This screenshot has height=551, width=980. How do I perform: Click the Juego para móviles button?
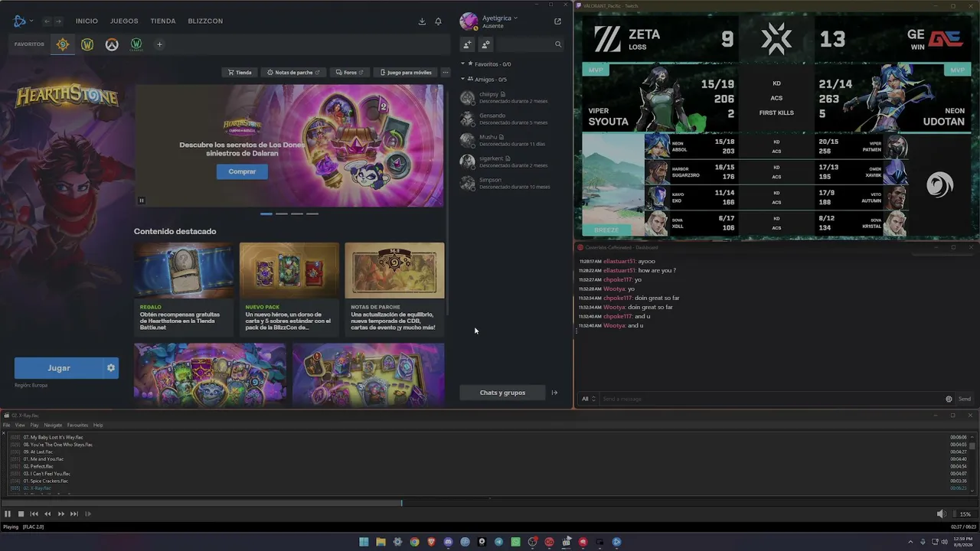405,73
